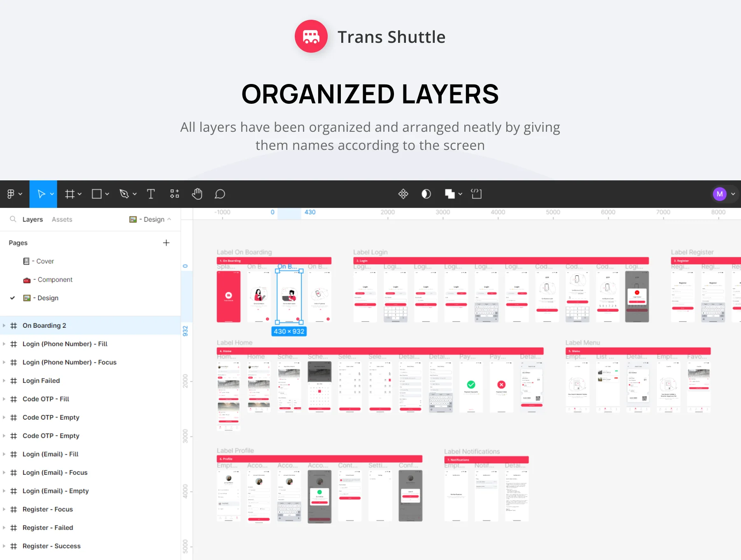Click the Label Menu canvas label
The width and height of the screenshot is (741, 560).
pyautogui.click(x=583, y=343)
